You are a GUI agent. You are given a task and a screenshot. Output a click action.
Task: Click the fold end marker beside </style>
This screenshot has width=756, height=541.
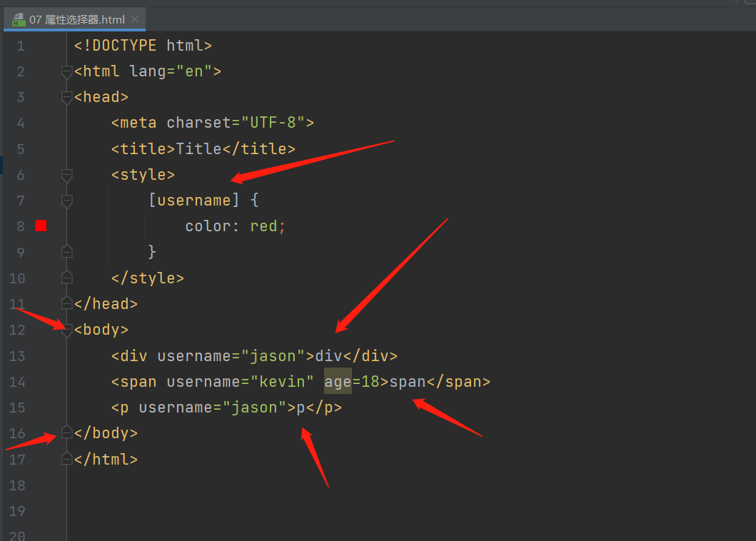pos(67,278)
